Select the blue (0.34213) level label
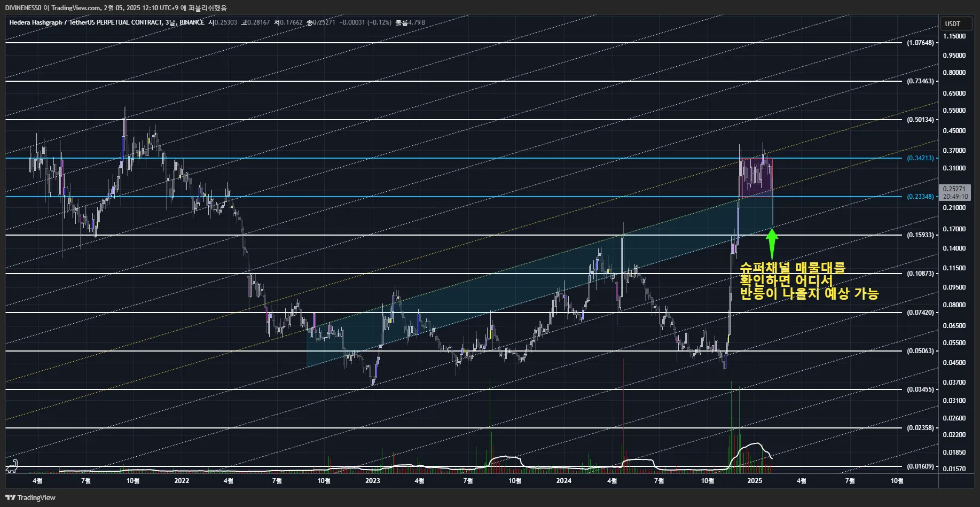The image size is (980, 507). click(920, 158)
